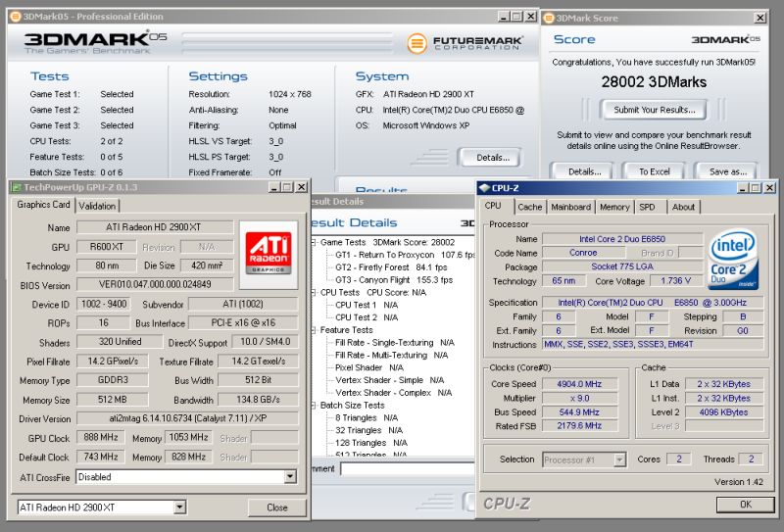Click the 3DMark05 title bar orange icon
The width and height of the screenshot is (784, 532).
(x=15, y=17)
